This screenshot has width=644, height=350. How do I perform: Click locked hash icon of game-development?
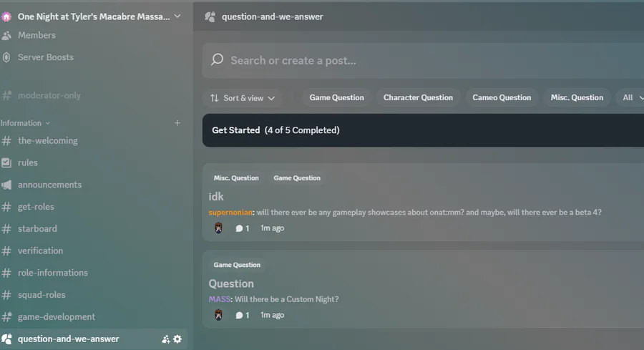pyautogui.click(x=6, y=317)
